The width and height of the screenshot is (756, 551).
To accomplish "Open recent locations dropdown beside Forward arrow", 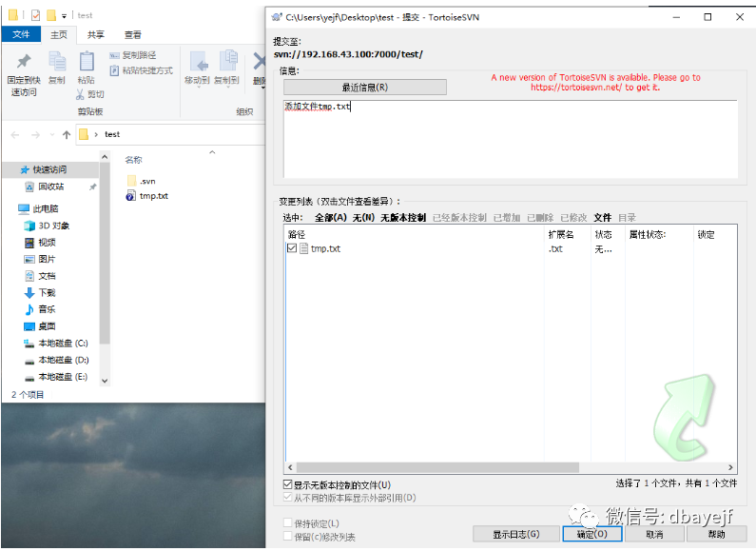I will [52, 134].
